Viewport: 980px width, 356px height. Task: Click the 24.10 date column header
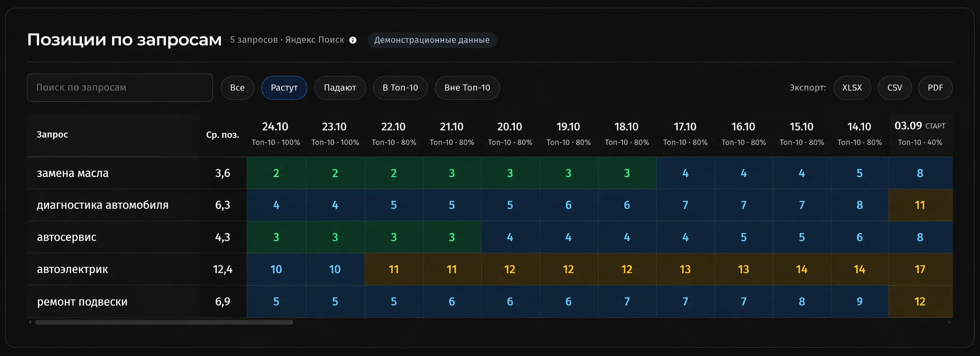pyautogui.click(x=276, y=134)
